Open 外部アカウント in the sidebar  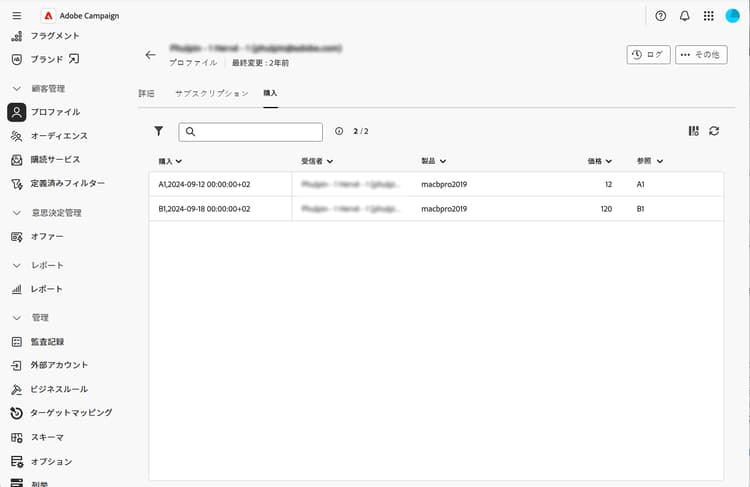pyautogui.click(x=59, y=365)
